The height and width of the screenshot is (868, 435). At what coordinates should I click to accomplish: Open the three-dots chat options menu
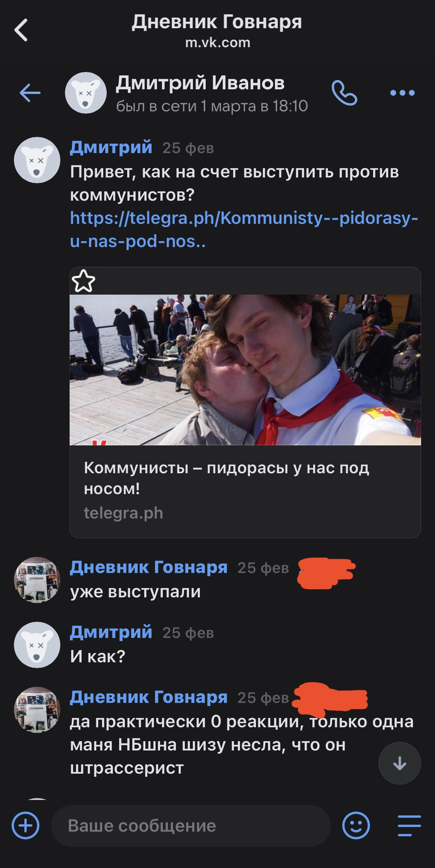point(402,93)
